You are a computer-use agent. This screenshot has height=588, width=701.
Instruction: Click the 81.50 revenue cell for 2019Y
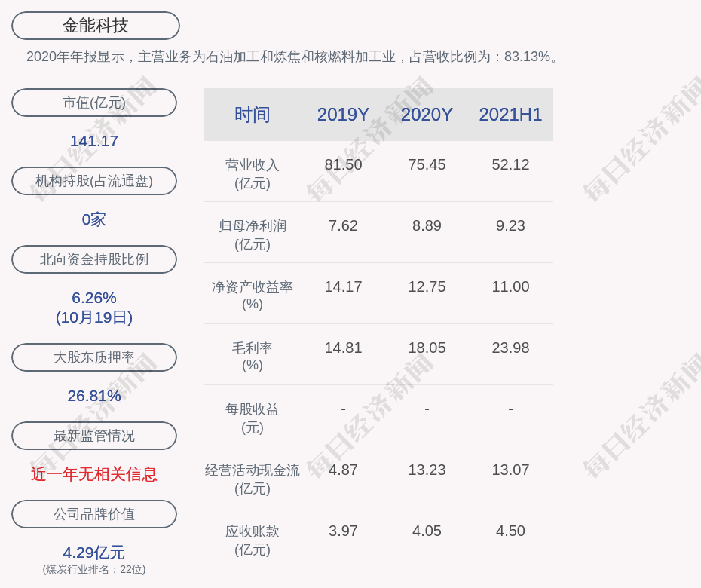coord(344,164)
